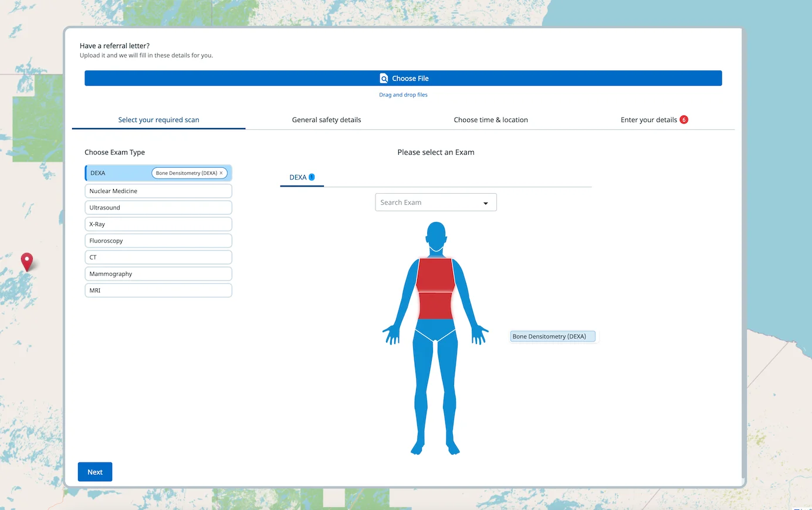Screen dimensions: 812x510
Task: Click the Search Exam input field
Action: (x=435, y=202)
